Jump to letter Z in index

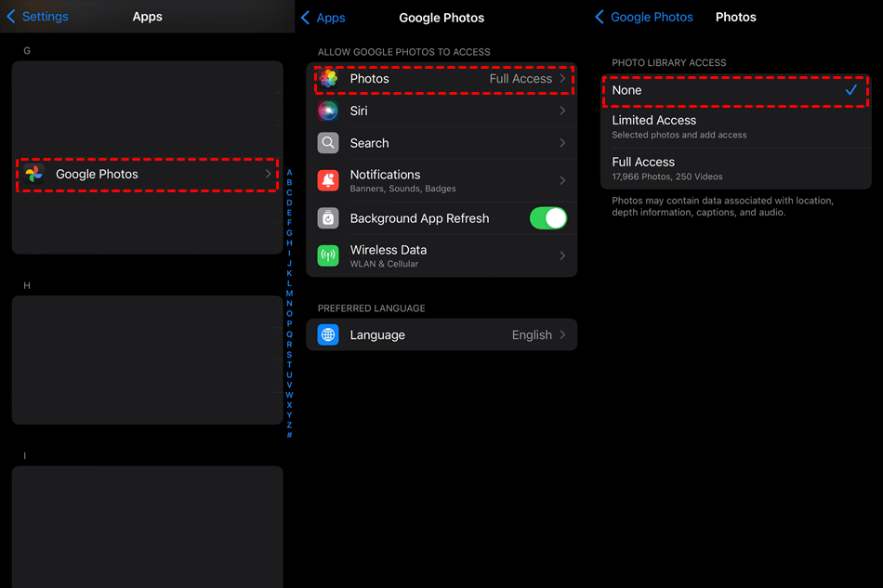[289, 425]
